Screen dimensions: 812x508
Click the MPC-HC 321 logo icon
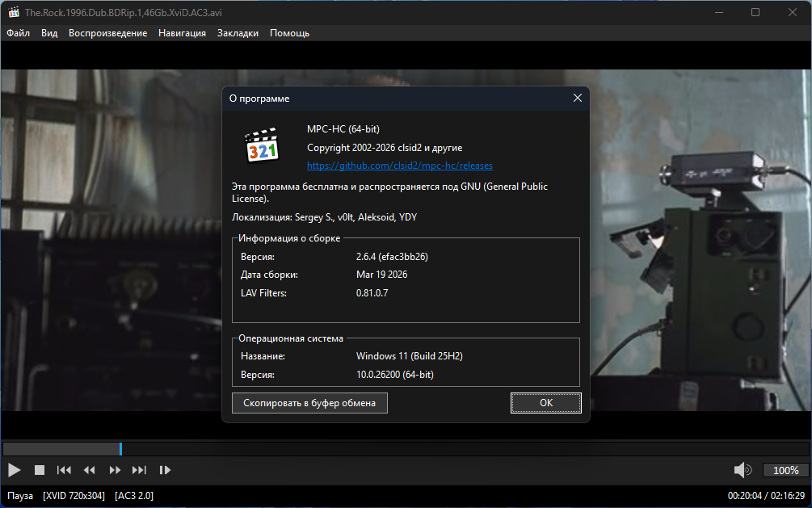point(262,145)
